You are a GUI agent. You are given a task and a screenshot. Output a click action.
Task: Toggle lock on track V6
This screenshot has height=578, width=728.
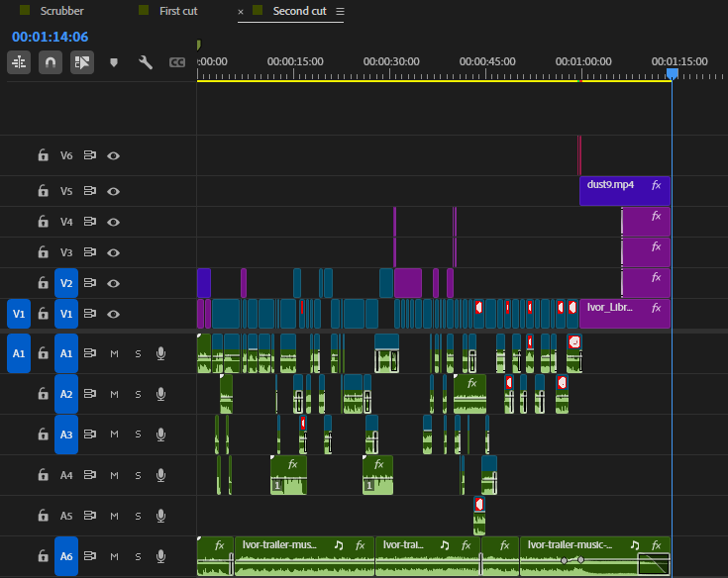pos(43,155)
